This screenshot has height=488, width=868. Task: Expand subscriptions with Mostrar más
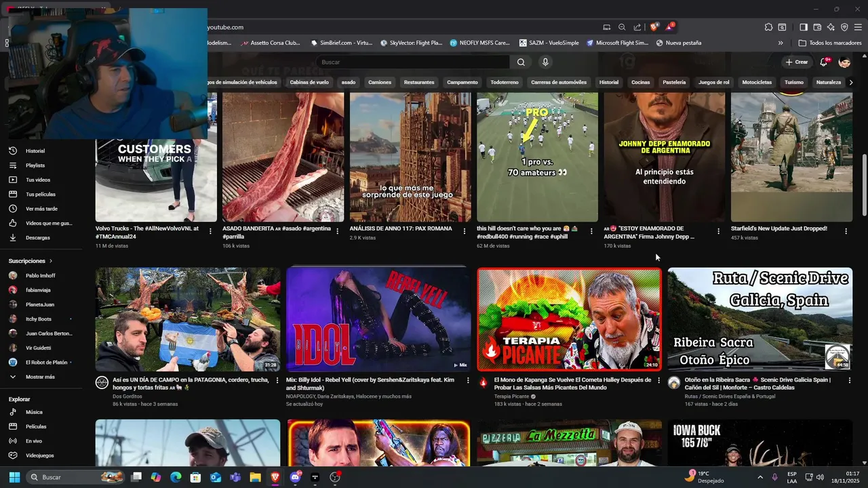point(41,377)
